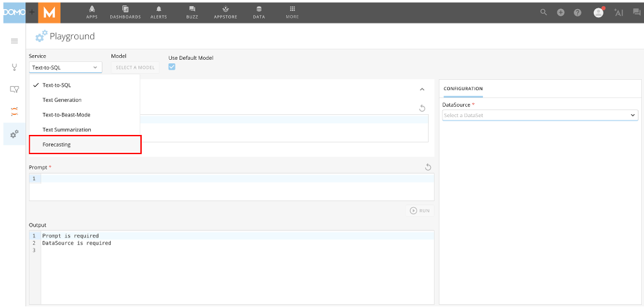This screenshot has height=307, width=644.
Task: Click the 'DataSource is required' output line
Action: 76,243
